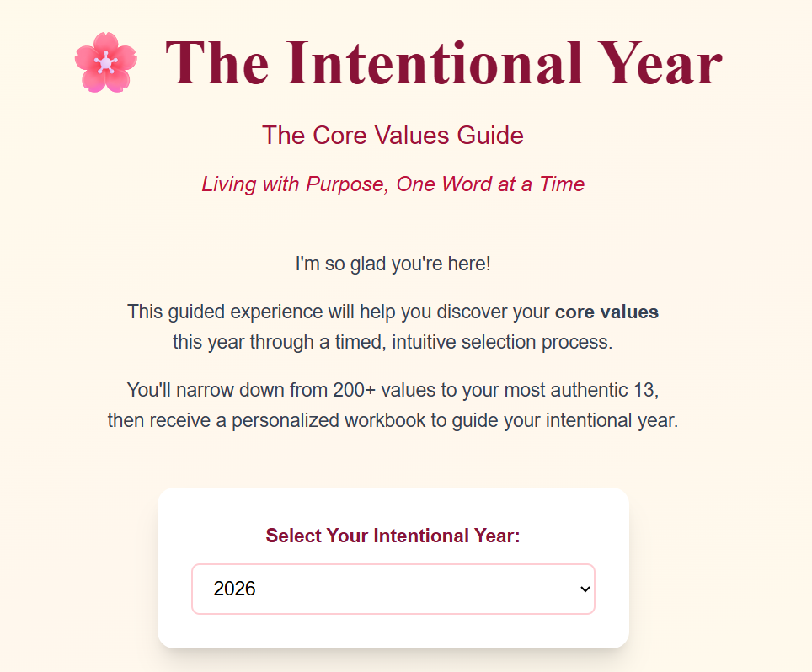Viewport: 812px width, 672px height.
Task: Open the Intentional Year dropdown
Action: point(393,589)
